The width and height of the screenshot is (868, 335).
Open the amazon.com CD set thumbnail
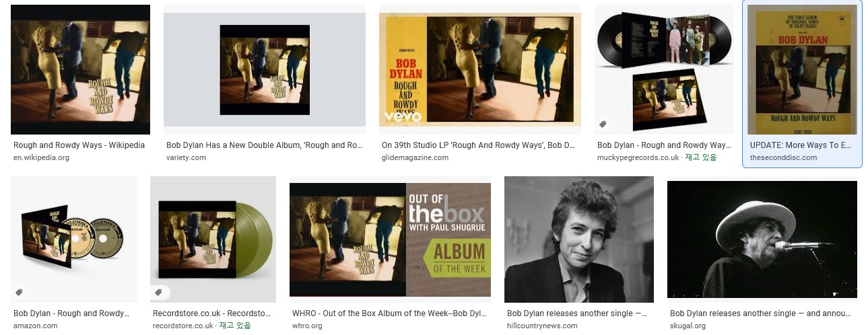(x=73, y=239)
